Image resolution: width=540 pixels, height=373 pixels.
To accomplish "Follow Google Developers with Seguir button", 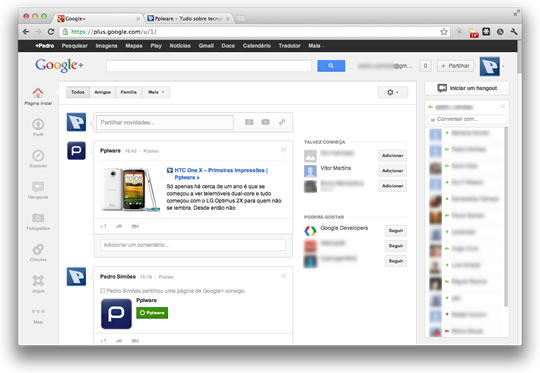I will (x=396, y=231).
